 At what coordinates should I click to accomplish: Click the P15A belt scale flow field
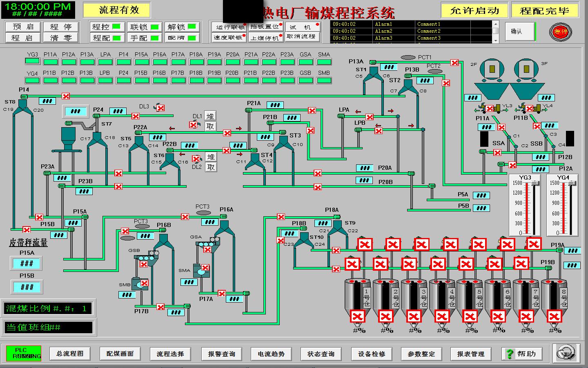point(27,264)
